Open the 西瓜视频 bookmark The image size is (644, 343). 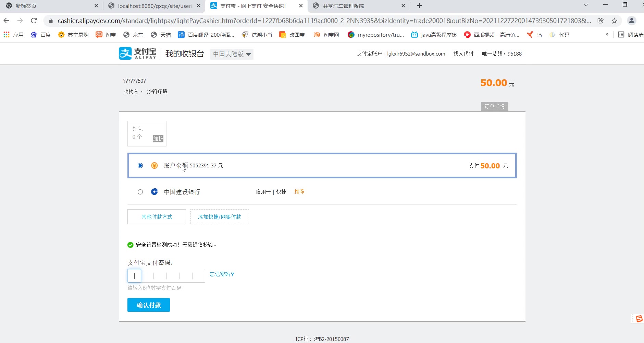pos(492,35)
